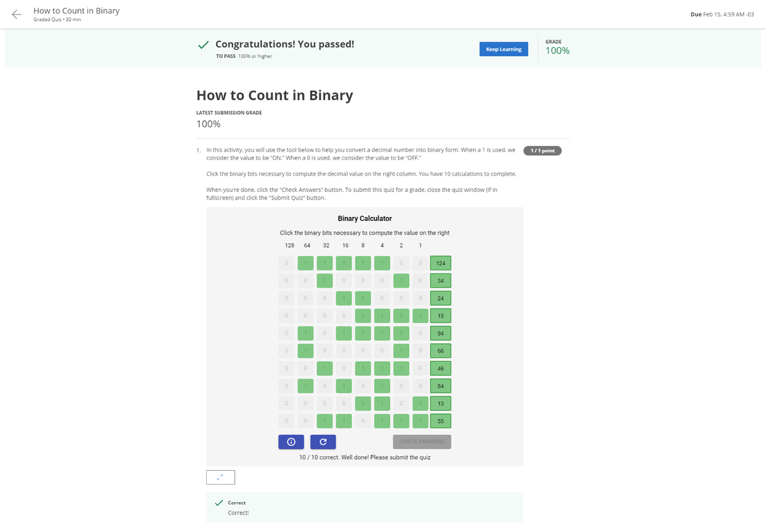Click the Check Answers button
The image size is (766, 532).
click(421, 441)
